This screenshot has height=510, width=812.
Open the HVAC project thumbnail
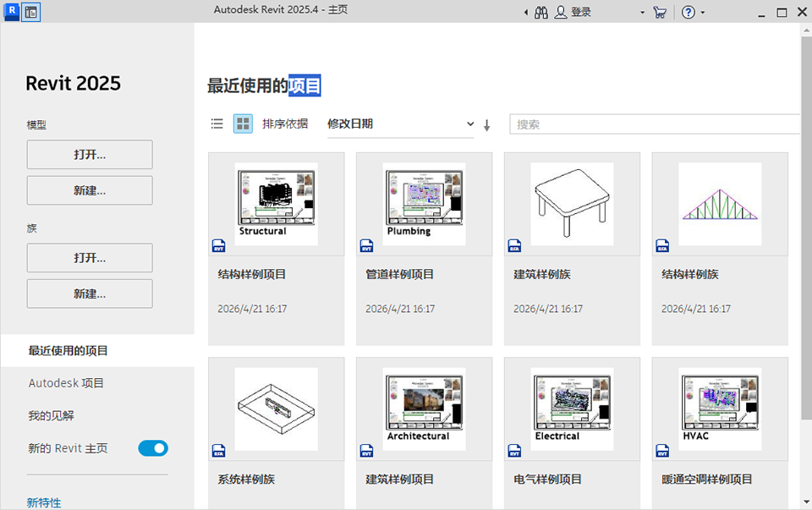click(x=720, y=409)
